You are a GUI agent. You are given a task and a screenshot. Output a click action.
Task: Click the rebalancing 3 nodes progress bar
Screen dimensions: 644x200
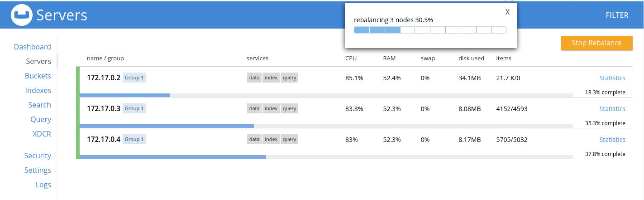pyautogui.click(x=430, y=30)
